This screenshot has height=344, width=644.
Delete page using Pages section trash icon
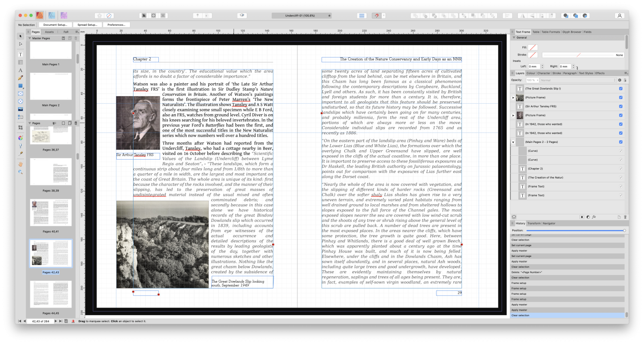coord(76,123)
